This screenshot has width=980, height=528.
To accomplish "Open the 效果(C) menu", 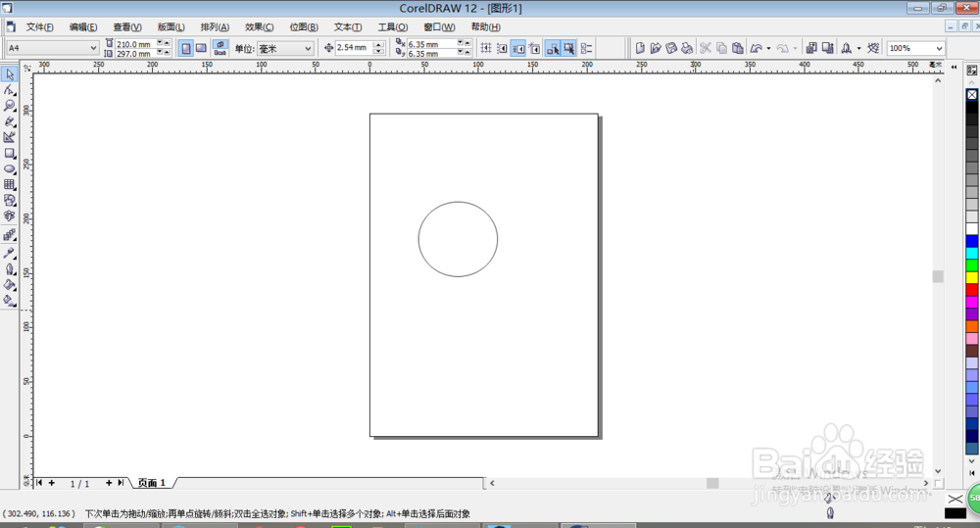I will tap(259, 26).
